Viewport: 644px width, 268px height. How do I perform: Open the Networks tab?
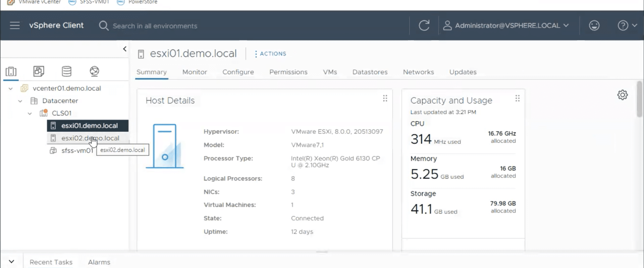point(418,72)
